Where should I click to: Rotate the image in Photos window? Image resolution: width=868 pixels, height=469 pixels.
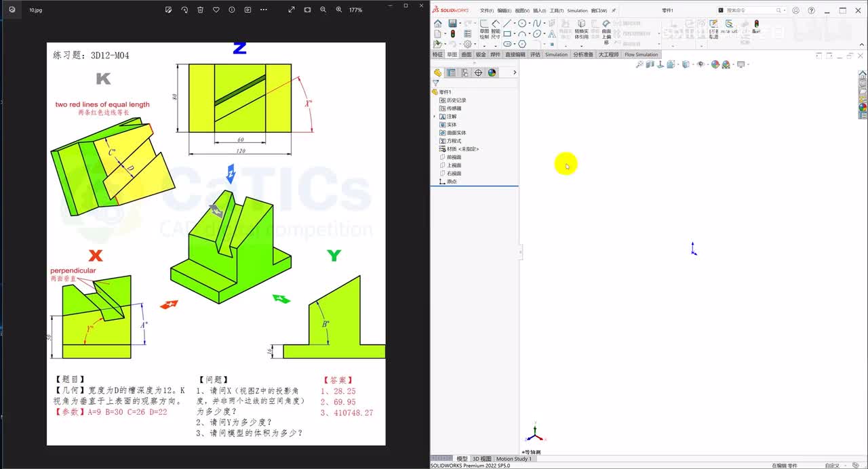(x=184, y=9)
